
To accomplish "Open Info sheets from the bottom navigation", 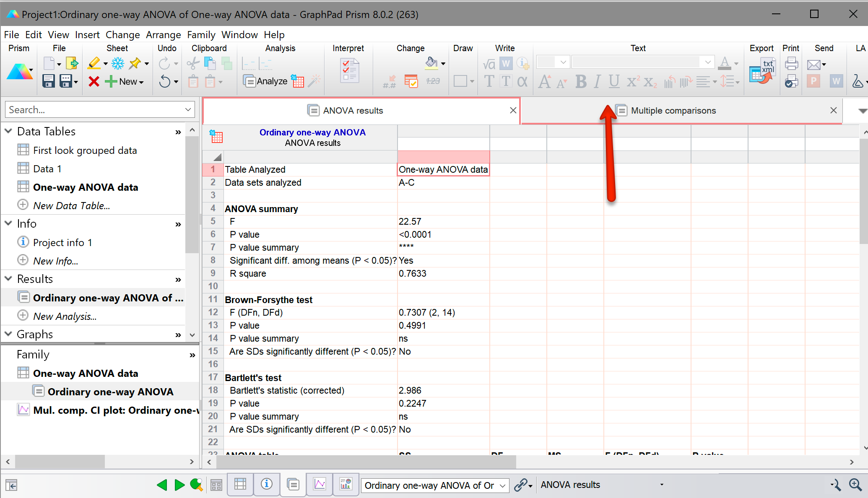I will 267,485.
